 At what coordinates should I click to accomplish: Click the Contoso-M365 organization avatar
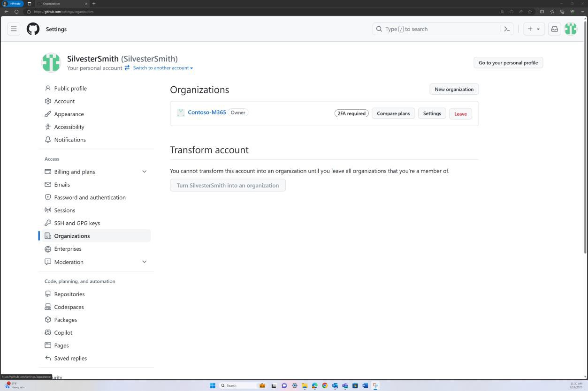(181, 112)
